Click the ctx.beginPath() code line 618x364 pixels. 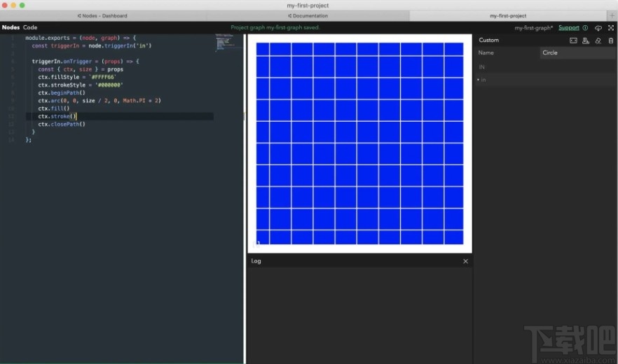point(62,93)
